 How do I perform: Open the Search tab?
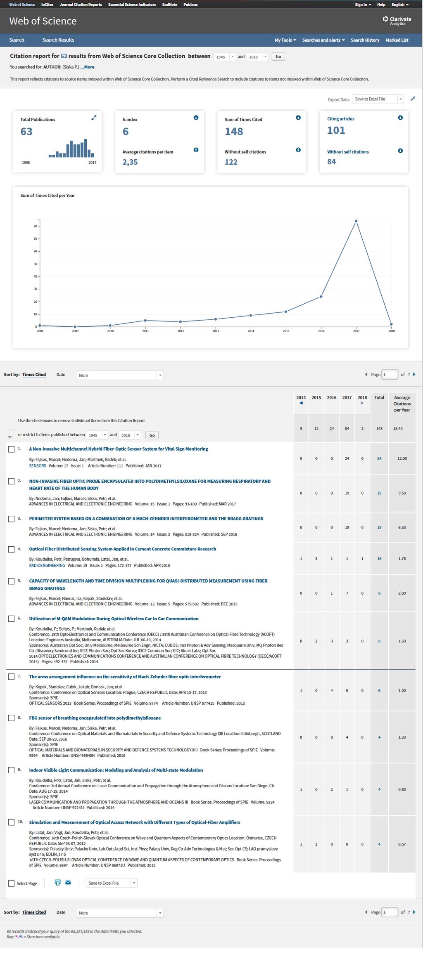click(x=17, y=40)
